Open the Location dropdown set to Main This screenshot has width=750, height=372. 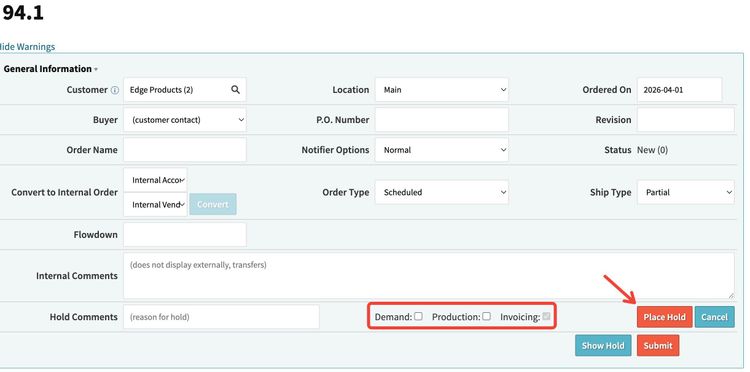click(441, 89)
